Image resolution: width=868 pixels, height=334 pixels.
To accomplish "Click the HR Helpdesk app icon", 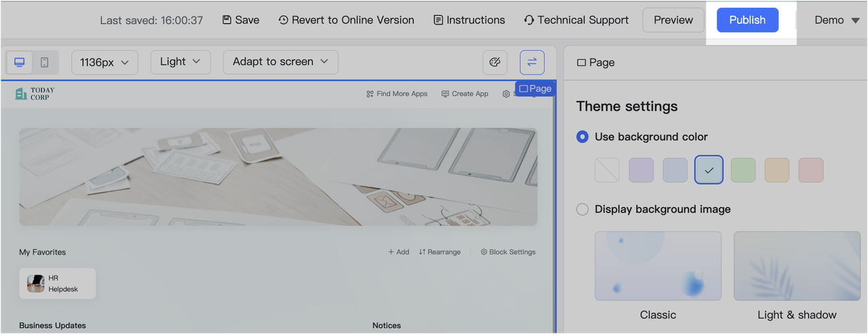I will pos(36,284).
